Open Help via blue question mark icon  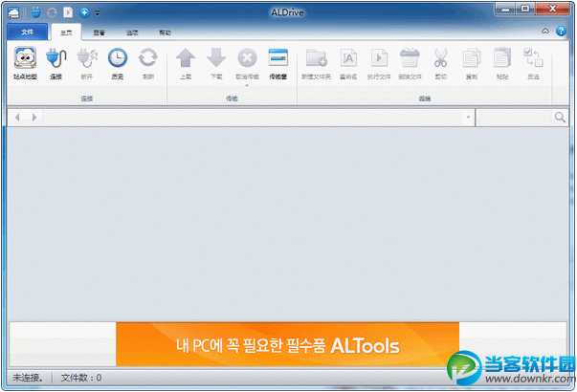561,32
